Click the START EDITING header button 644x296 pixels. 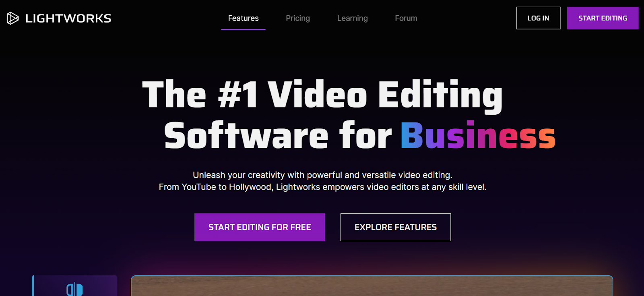[x=603, y=18]
